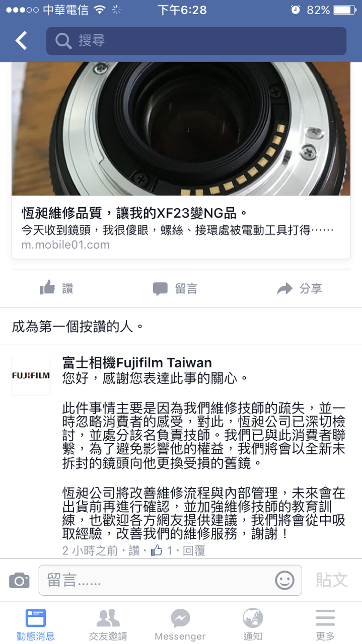Tap the back arrow icon

pyautogui.click(x=21, y=41)
